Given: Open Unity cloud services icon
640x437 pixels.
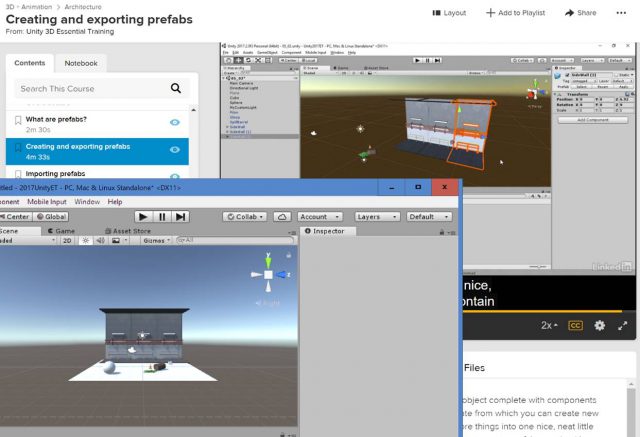Looking at the screenshot, I should coord(282,217).
